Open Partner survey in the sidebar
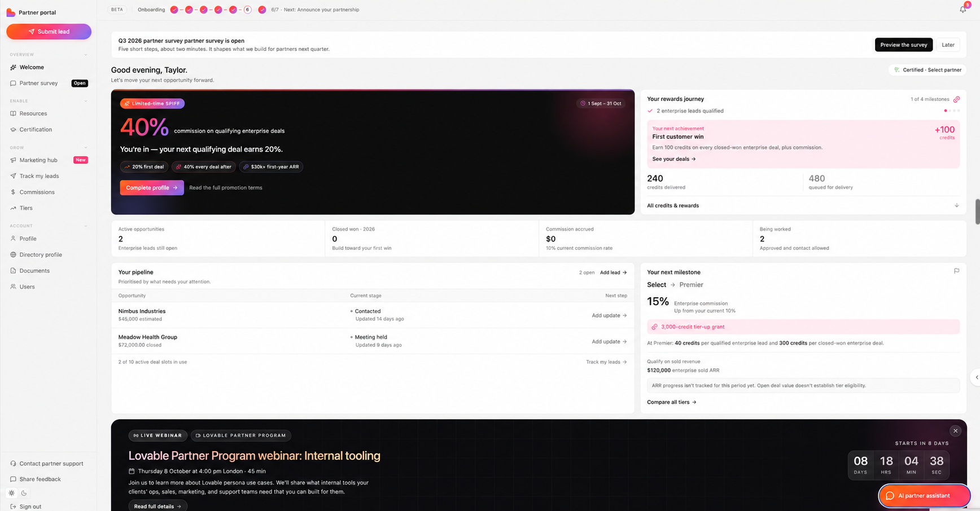 (x=49, y=83)
